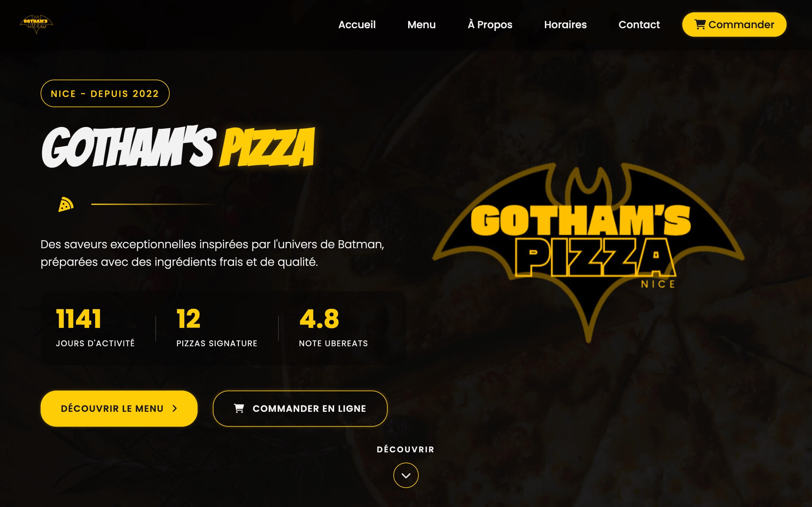Screen dimensions: 812x507
Task: Click the cart icon in Commander button
Action: pyautogui.click(x=700, y=24)
